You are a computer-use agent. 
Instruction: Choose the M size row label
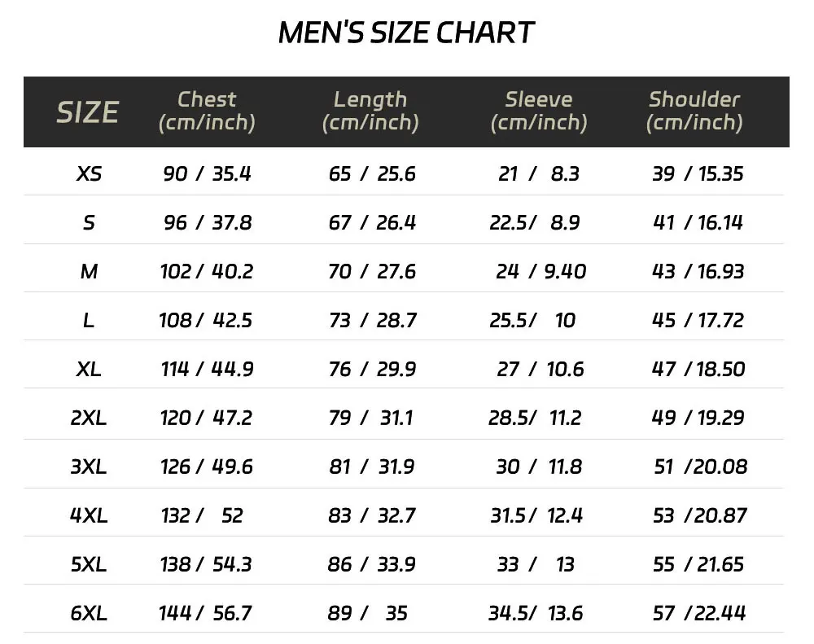click(89, 271)
